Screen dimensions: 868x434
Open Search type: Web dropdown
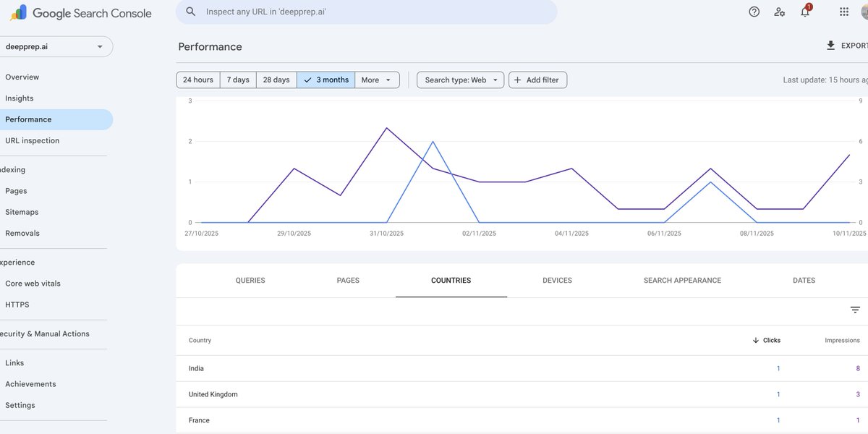(461, 80)
